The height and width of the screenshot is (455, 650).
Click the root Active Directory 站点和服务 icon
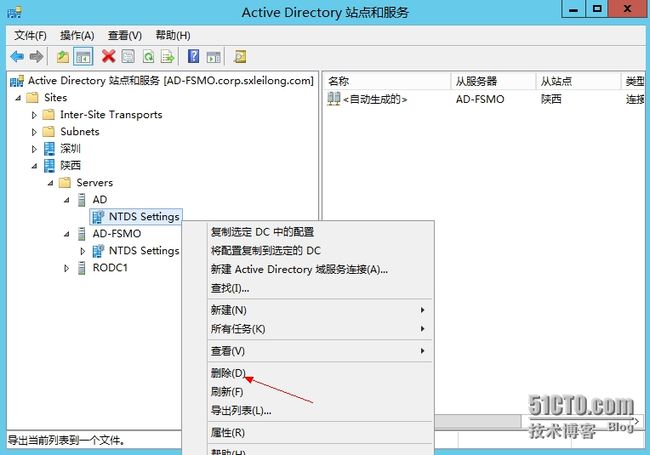(16, 81)
